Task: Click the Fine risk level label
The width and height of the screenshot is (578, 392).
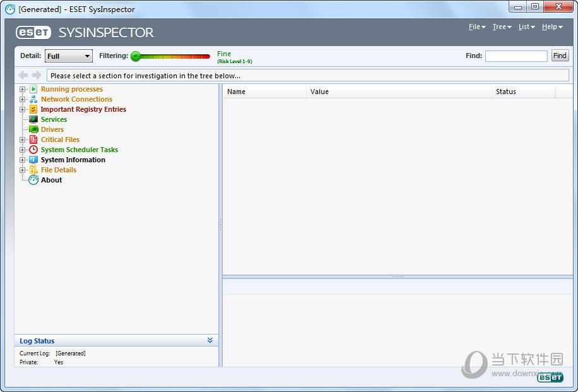Action: 224,54
